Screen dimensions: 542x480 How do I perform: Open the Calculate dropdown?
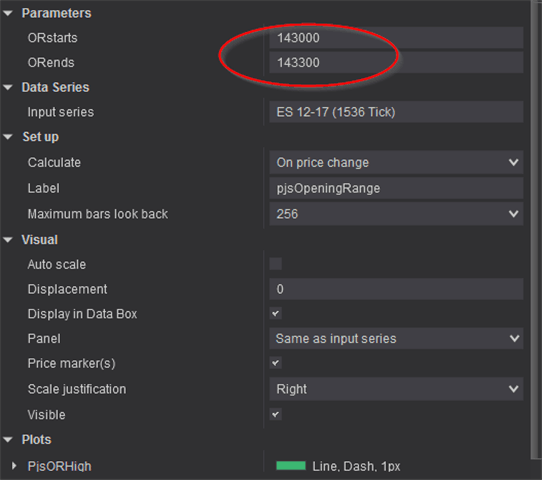coord(396,162)
